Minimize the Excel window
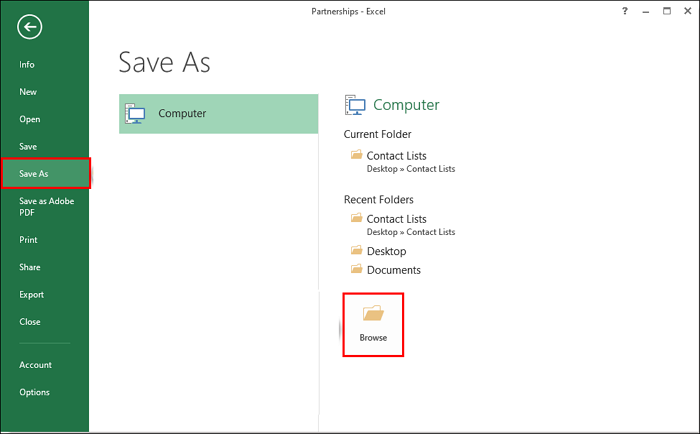Viewport: 700px width, 434px height. pyautogui.click(x=646, y=12)
